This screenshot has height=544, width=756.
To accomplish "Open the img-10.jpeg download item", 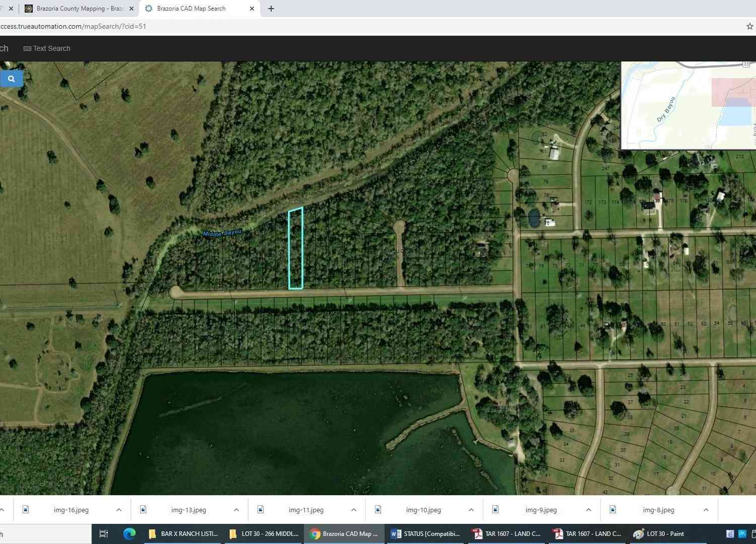I will tap(423, 510).
